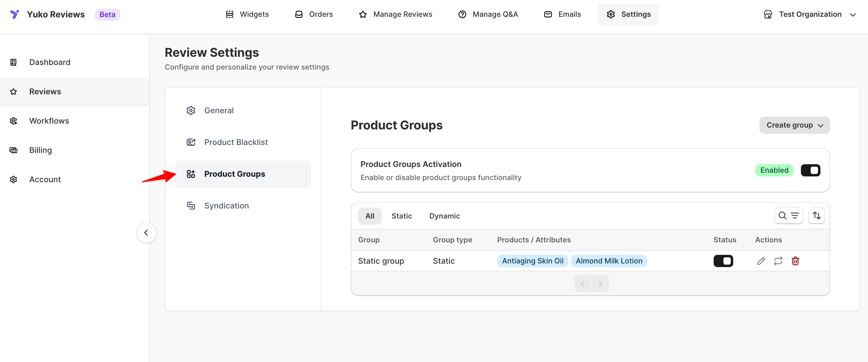
Task: Click the sync icon for Static group
Action: [x=778, y=261]
